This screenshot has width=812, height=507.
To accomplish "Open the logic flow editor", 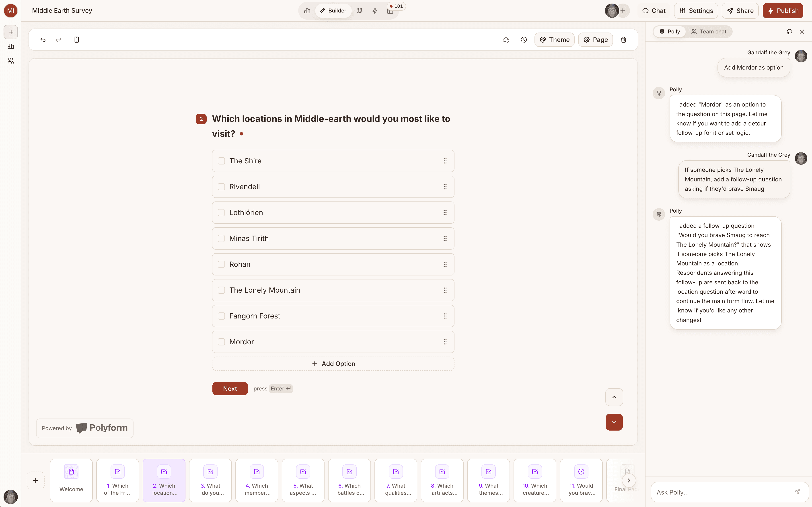I will point(360,10).
